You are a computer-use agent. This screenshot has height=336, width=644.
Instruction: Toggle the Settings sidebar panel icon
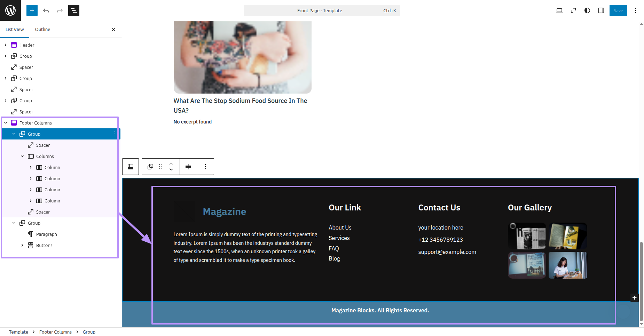(x=601, y=10)
